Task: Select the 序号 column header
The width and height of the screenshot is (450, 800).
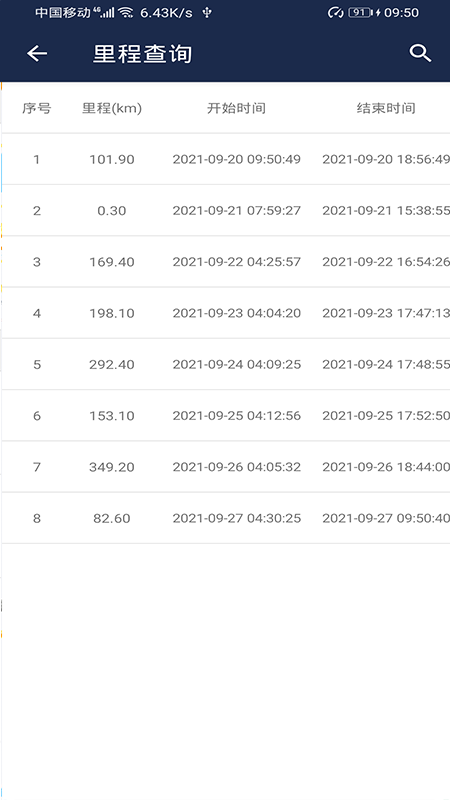Action: [37, 108]
